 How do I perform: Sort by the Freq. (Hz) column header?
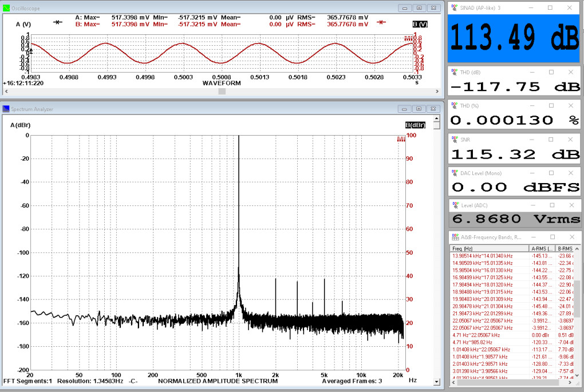490,248
